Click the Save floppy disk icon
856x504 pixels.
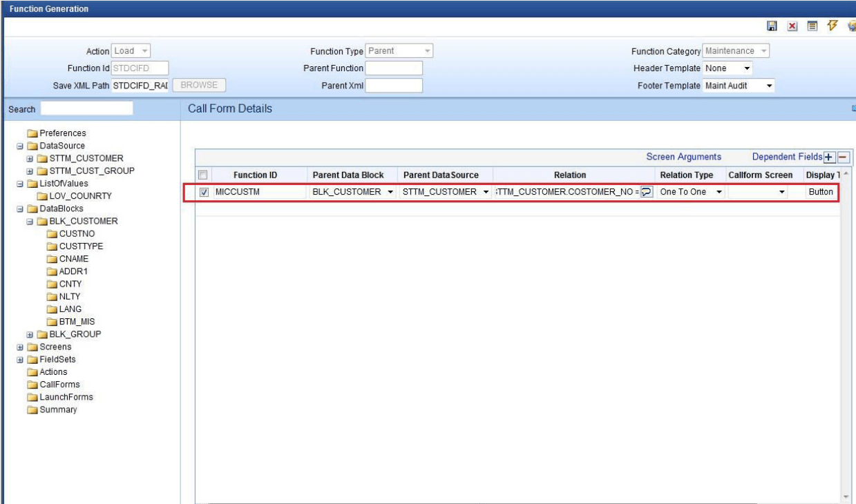pos(772,26)
